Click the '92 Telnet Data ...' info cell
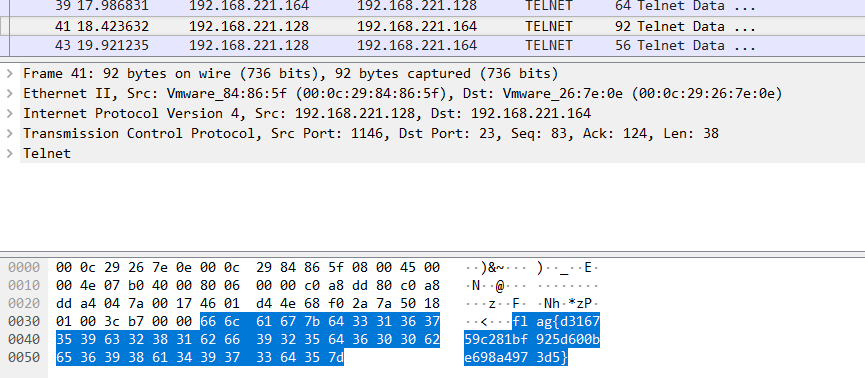 685,26
